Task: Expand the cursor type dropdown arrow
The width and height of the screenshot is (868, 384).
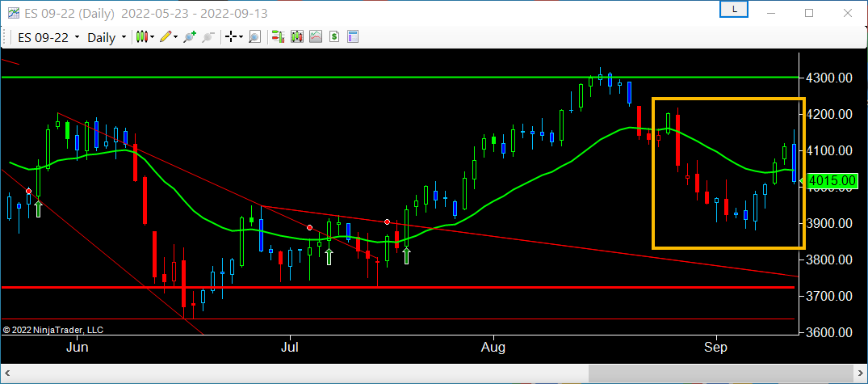Action: pyautogui.click(x=241, y=37)
